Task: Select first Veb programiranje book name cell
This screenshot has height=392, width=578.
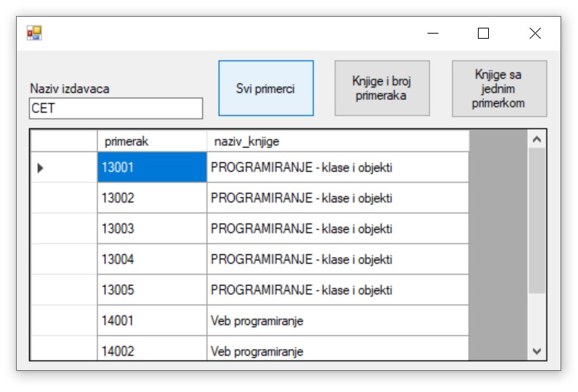Action: click(x=337, y=320)
